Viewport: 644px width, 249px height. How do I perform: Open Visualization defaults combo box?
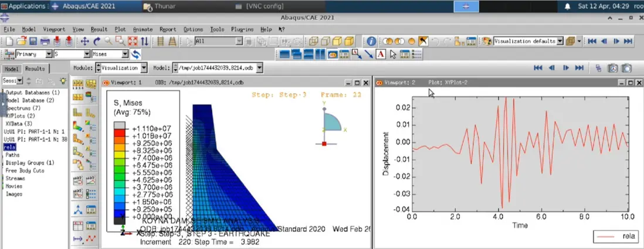coord(560,42)
